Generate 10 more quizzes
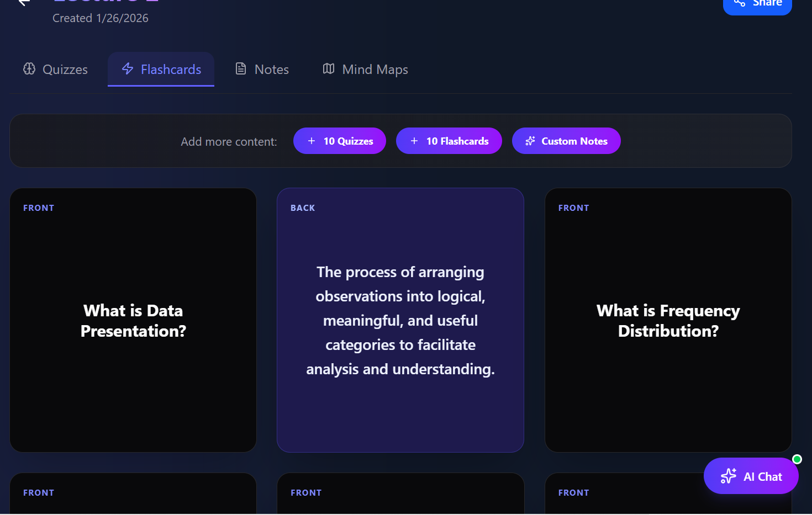 point(340,141)
